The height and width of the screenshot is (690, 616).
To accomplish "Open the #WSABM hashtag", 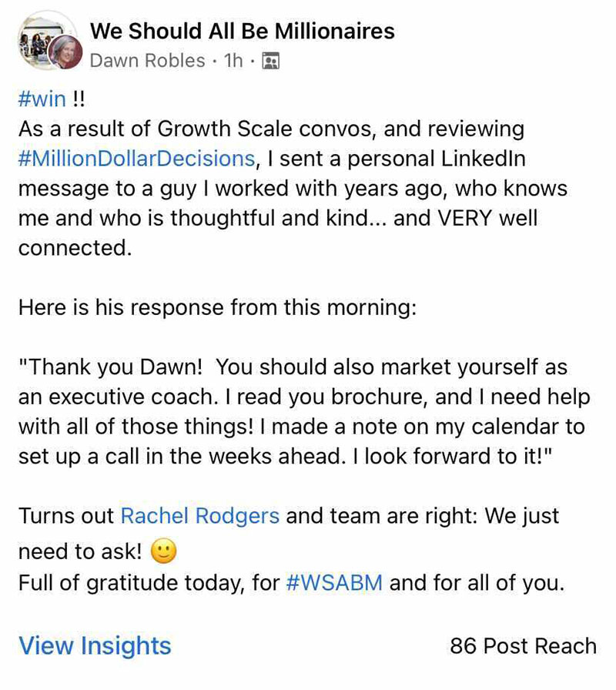I will pos(334,583).
